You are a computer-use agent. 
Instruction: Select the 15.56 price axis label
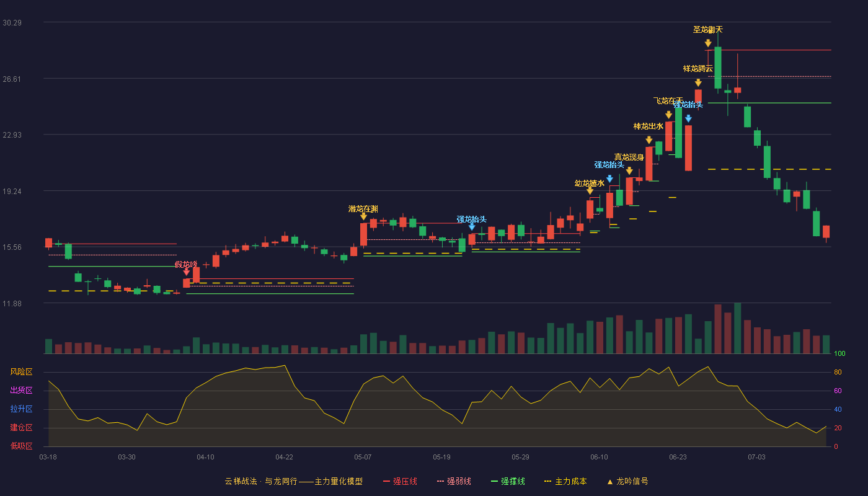[12, 247]
